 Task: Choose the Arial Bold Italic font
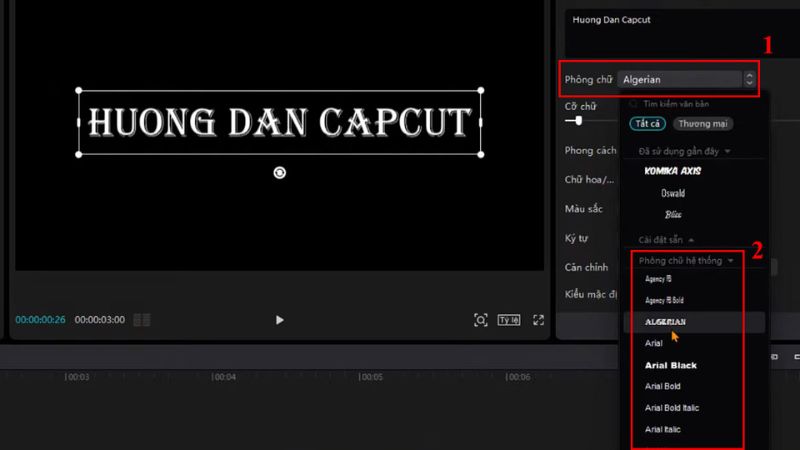click(x=671, y=408)
